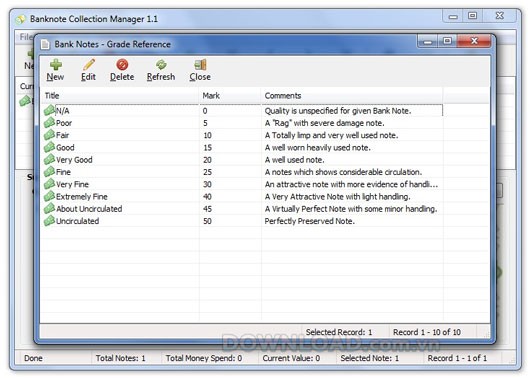Click comment 'A Virtually Perfect Note with some minor handling.'

pos(351,209)
